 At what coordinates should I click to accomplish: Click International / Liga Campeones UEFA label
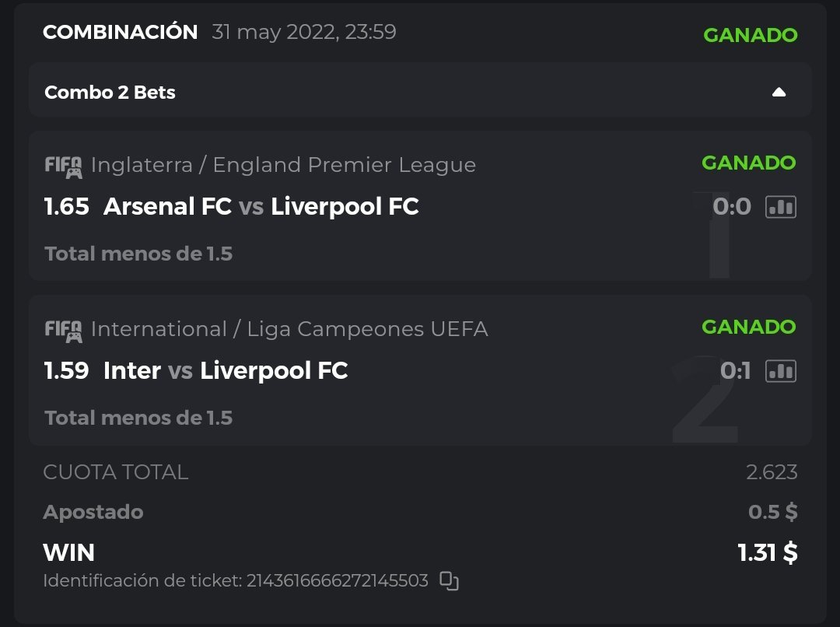(x=289, y=329)
